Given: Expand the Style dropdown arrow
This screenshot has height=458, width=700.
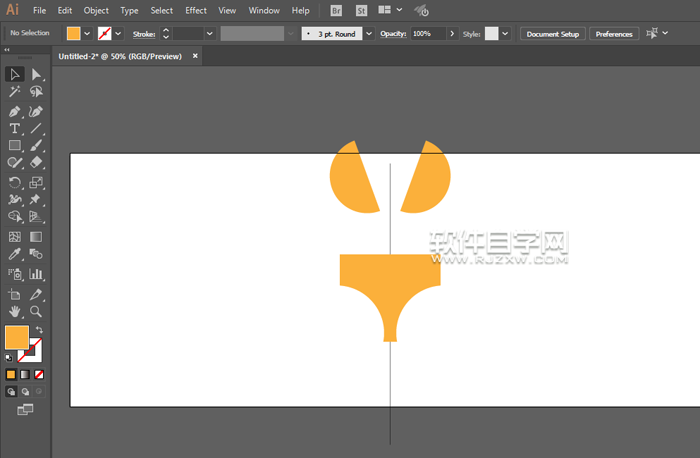Looking at the screenshot, I should click(x=505, y=33).
